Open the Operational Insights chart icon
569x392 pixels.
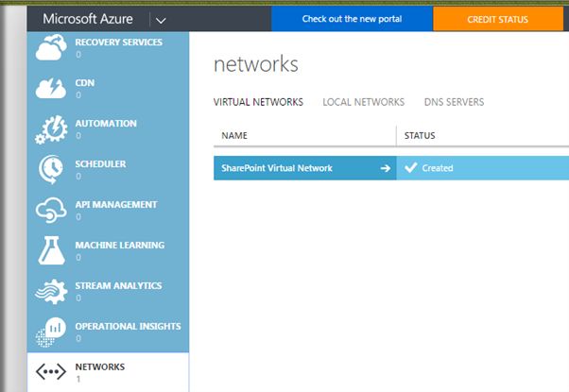49,331
